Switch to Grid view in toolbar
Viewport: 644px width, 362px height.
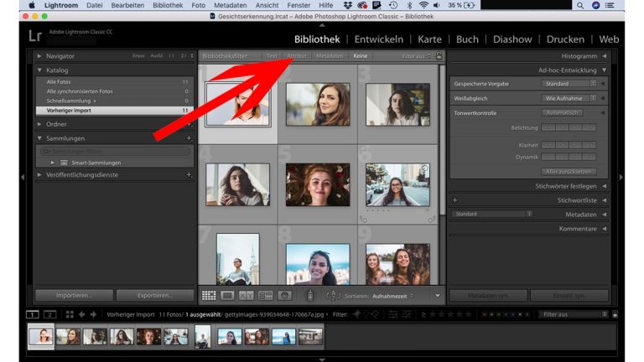209,296
